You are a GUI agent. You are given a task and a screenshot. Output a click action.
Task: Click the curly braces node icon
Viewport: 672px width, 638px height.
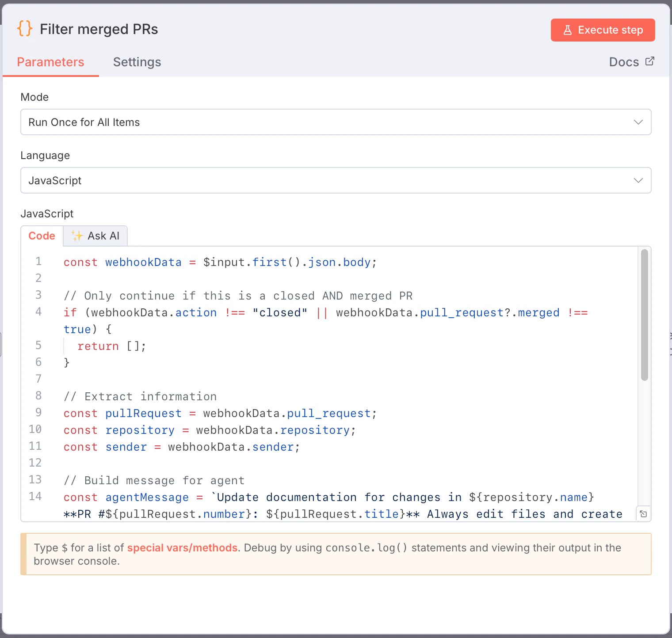(25, 28)
